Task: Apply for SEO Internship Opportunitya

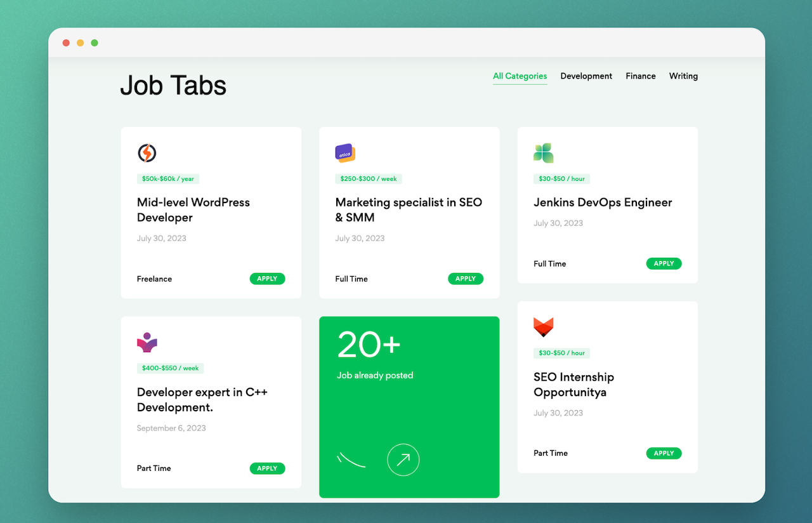Action: coord(664,453)
